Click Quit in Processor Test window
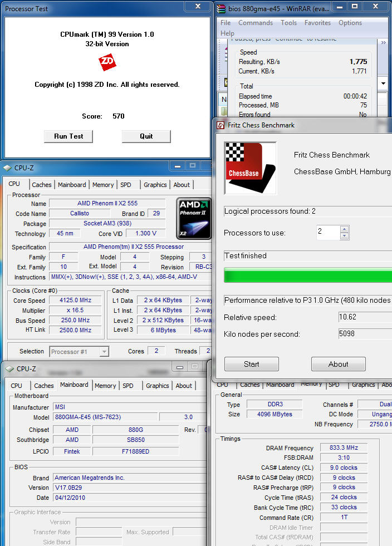Screen dimensions: 392x546 (146, 136)
